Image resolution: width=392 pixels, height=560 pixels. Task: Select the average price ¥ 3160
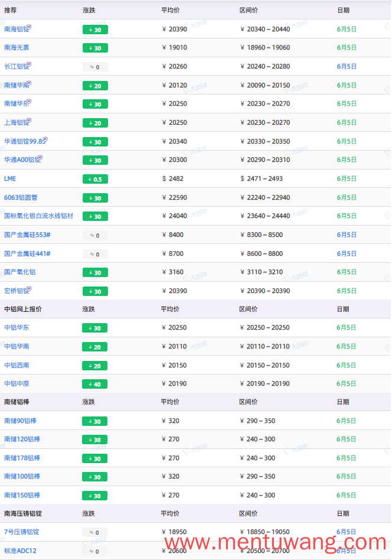(x=173, y=272)
